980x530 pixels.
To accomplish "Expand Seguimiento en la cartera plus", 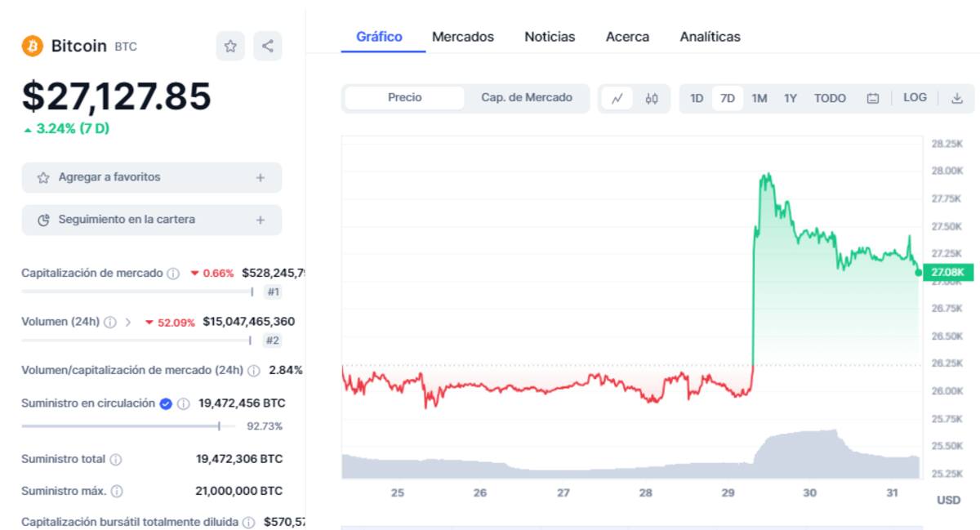I will (x=261, y=220).
